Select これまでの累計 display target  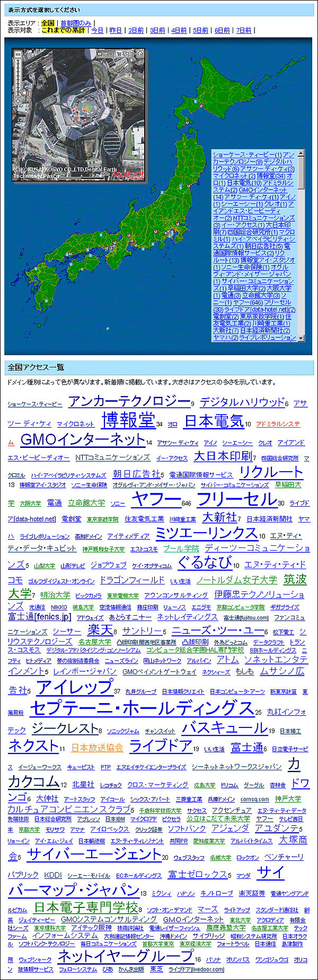click(63, 30)
